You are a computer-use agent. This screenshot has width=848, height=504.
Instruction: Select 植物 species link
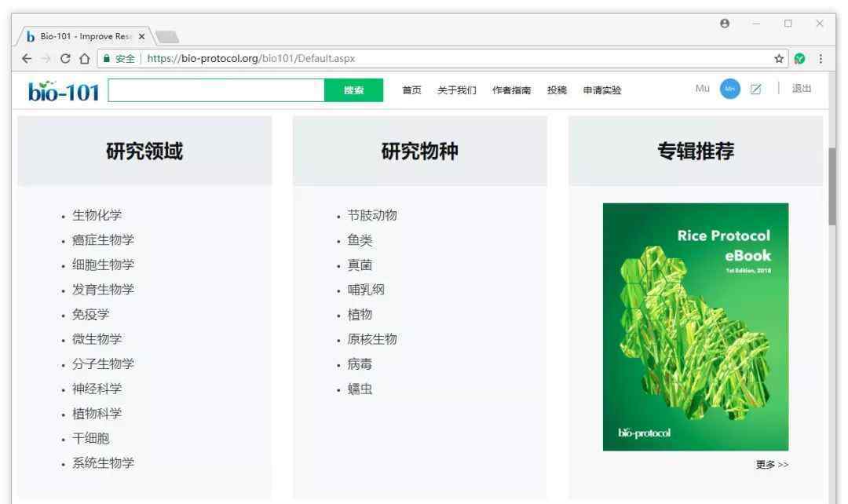[x=360, y=315]
